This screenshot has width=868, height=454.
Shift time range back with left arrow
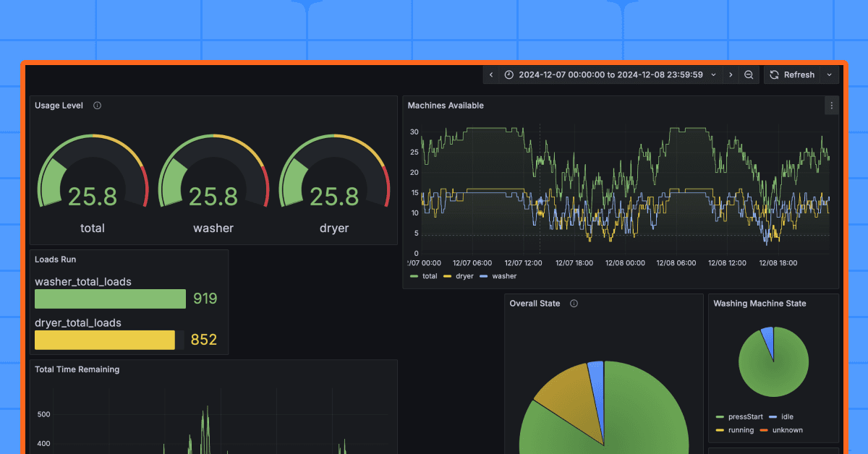(x=491, y=74)
